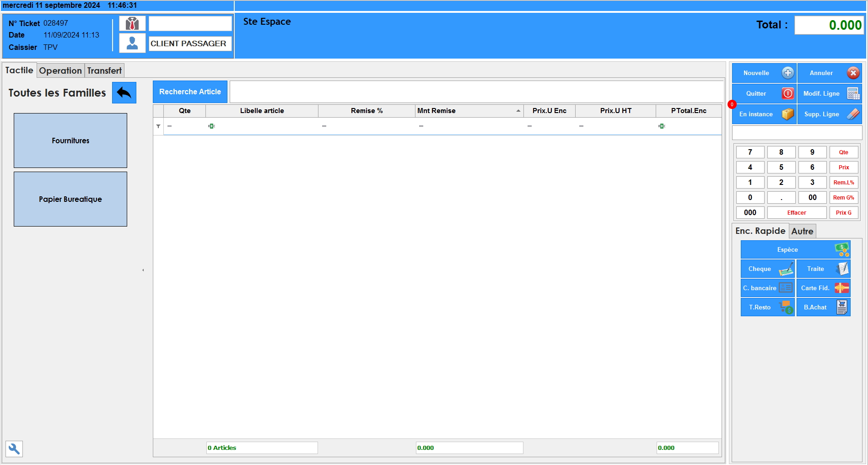Click the Modif. Ligne calculator icon
This screenshot has height=465, width=868.
click(x=853, y=93)
